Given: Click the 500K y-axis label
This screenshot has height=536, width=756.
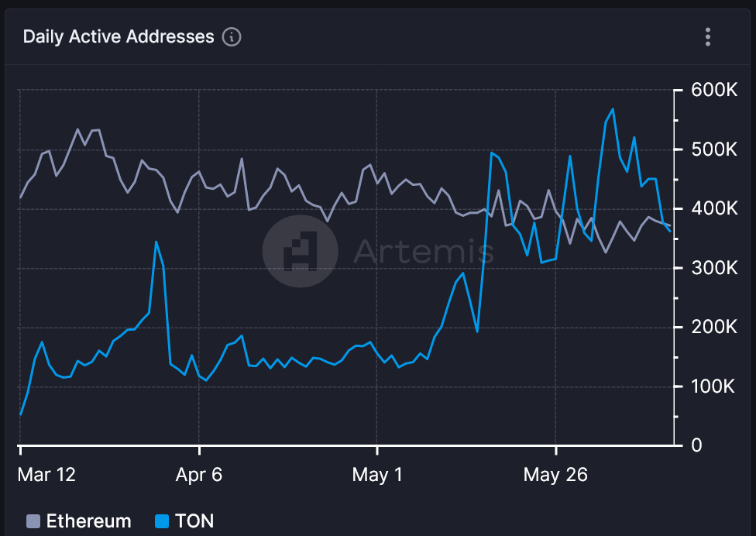Looking at the screenshot, I should click(714, 149).
